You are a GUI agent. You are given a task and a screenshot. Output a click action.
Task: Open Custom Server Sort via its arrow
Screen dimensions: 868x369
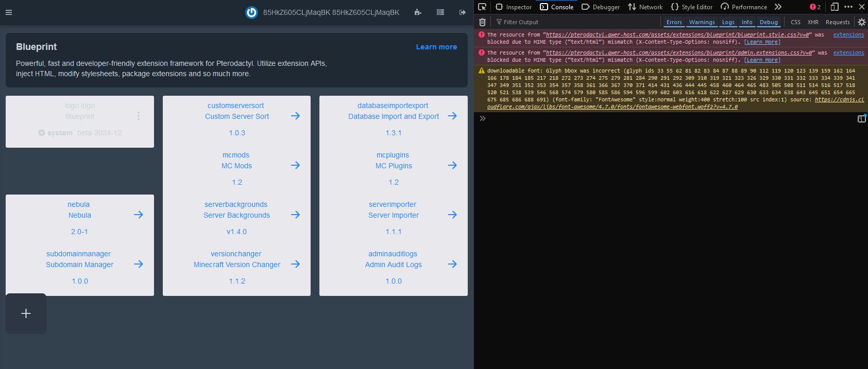(295, 116)
